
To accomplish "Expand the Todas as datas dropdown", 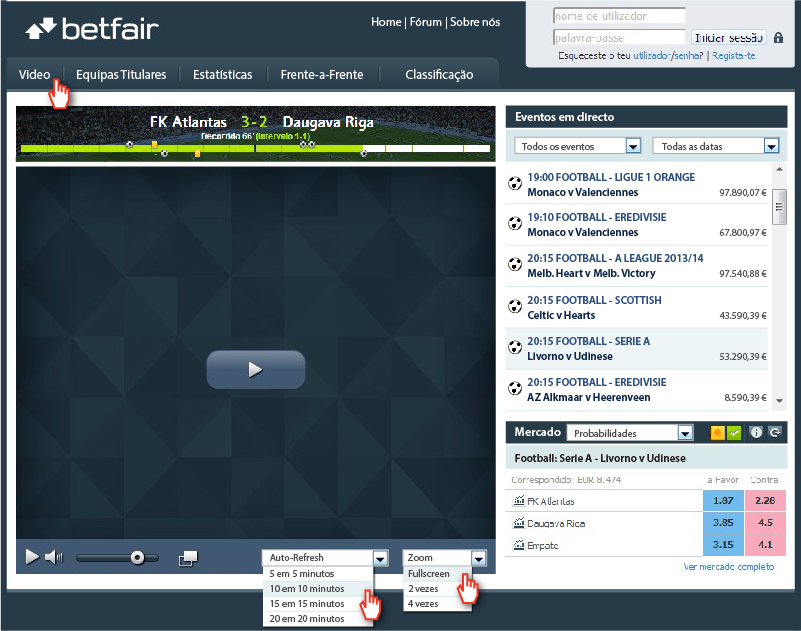I will coord(771,146).
